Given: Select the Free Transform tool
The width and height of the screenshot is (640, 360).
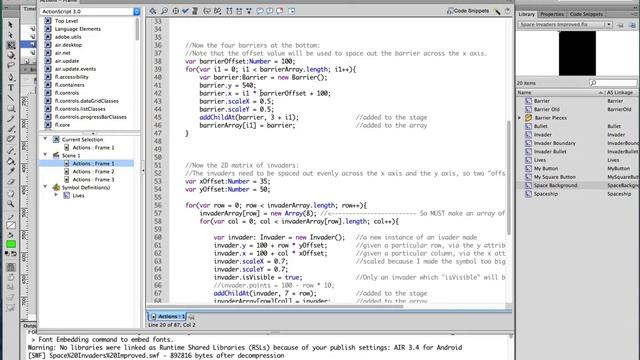Looking at the screenshot, I should click(x=11, y=45).
